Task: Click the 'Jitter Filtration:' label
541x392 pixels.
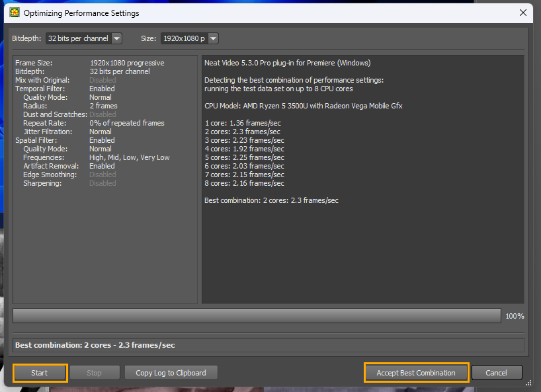Action: (x=48, y=132)
